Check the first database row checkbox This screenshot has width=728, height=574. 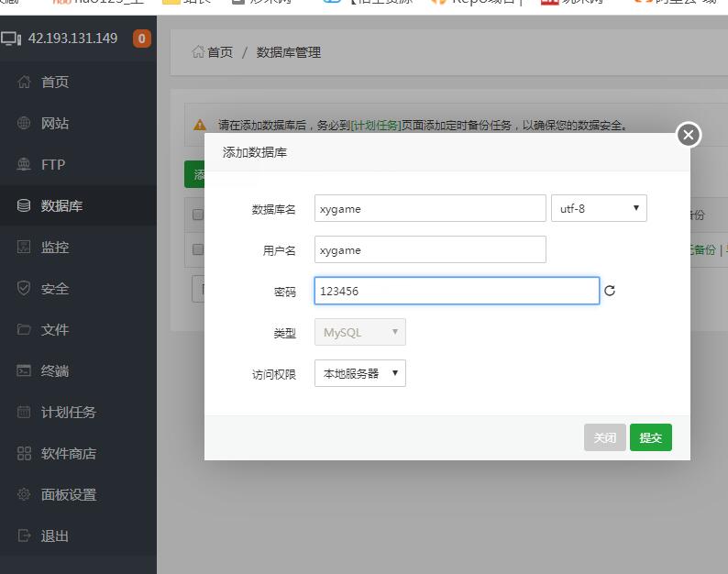click(197, 249)
